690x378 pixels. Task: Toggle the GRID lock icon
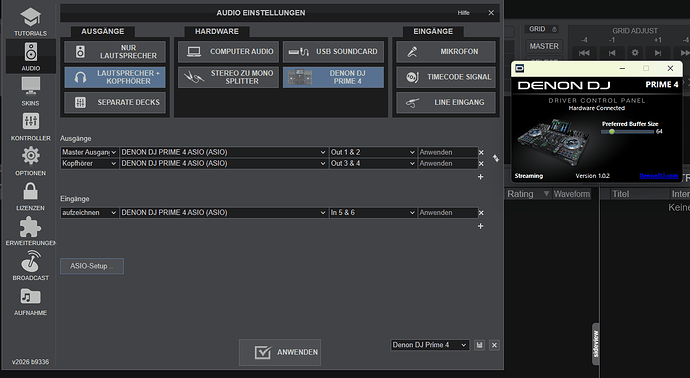(554, 29)
